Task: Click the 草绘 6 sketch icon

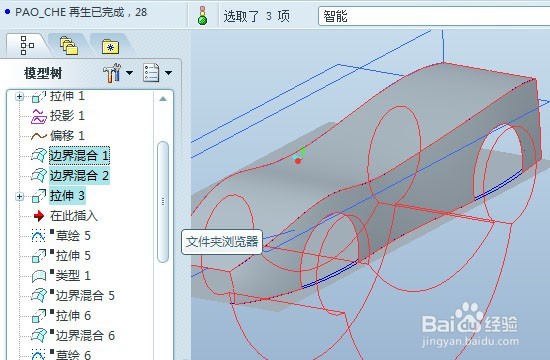Action: pos(38,355)
